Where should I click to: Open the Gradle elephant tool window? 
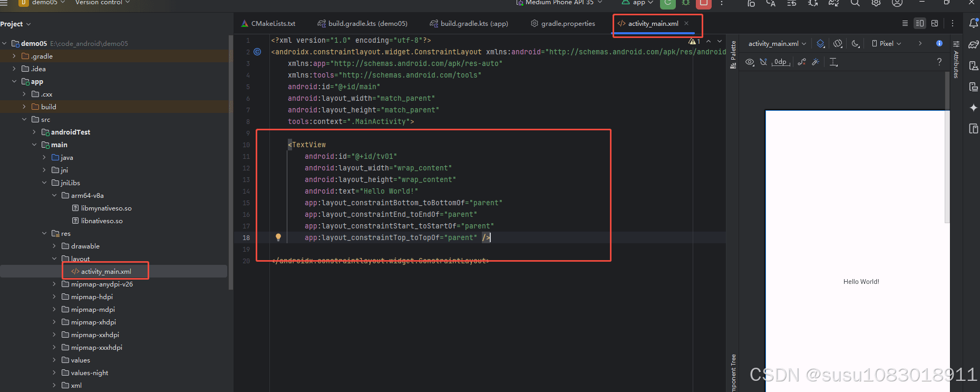point(973,44)
